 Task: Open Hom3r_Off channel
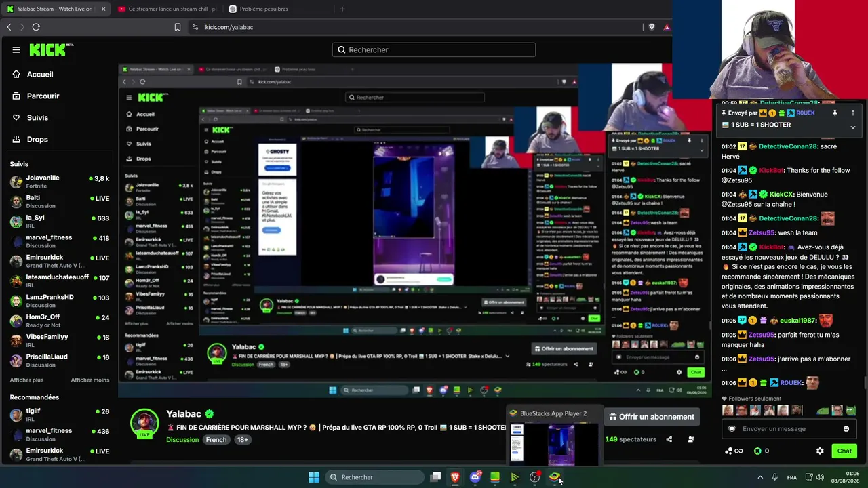click(60, 321)
